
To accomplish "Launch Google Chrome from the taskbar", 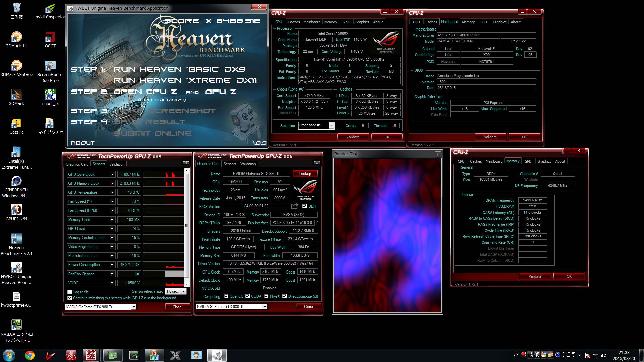I will coord(30,355).
